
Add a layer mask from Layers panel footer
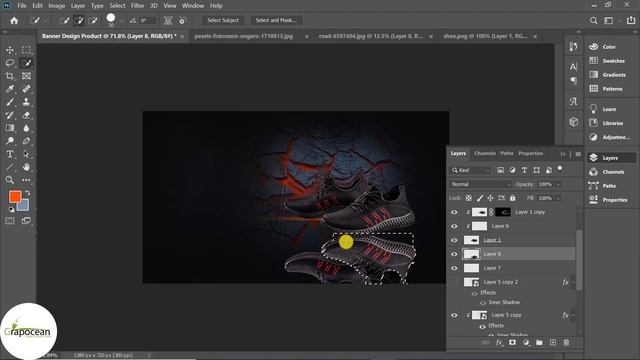[x=512, y=343]
